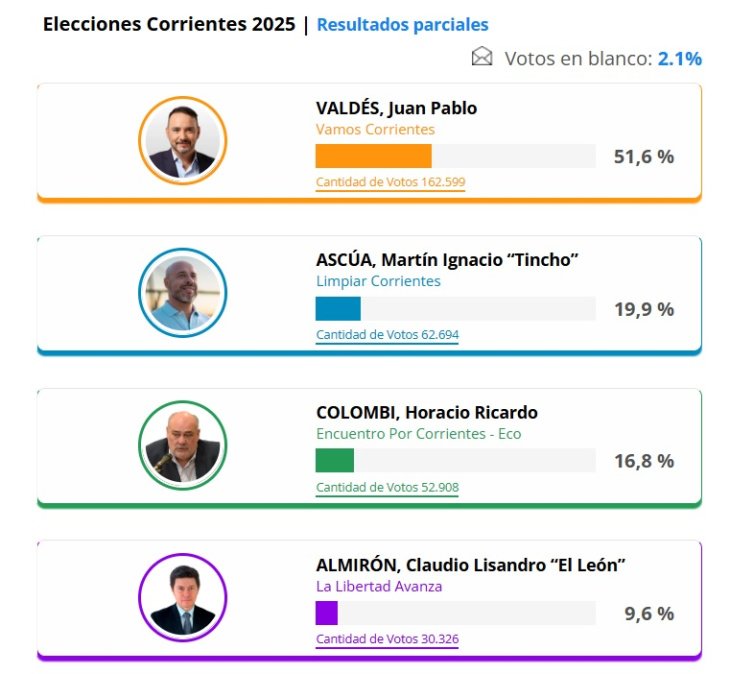
Task: Click Juan Pablo Valdés's portrait photo
Action: [x=182, y=140]
